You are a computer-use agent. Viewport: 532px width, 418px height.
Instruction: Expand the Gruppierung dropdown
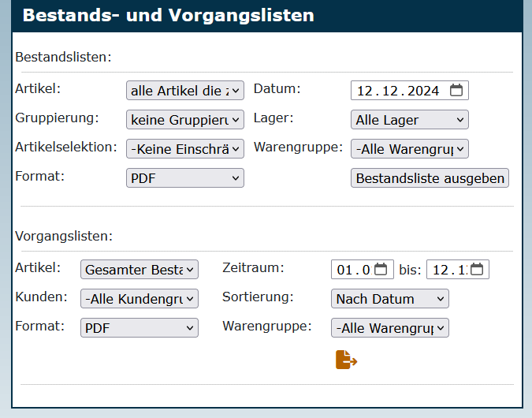coord(185,120)
